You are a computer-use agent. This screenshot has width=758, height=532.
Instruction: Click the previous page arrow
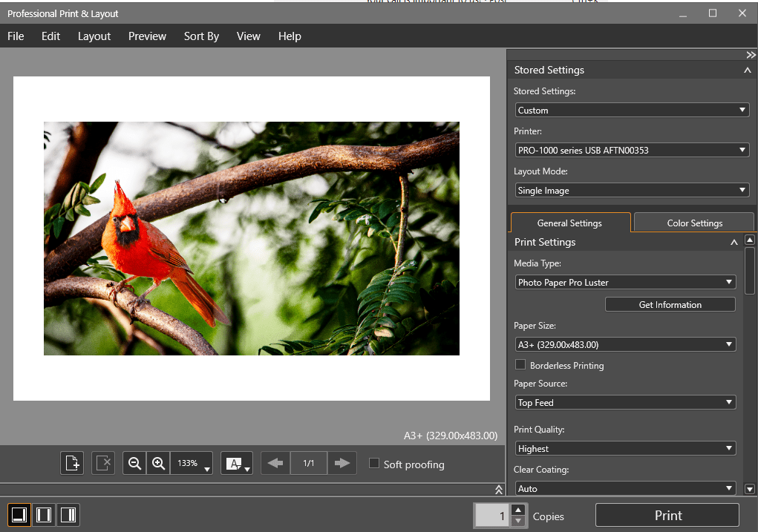pos(275,463)
